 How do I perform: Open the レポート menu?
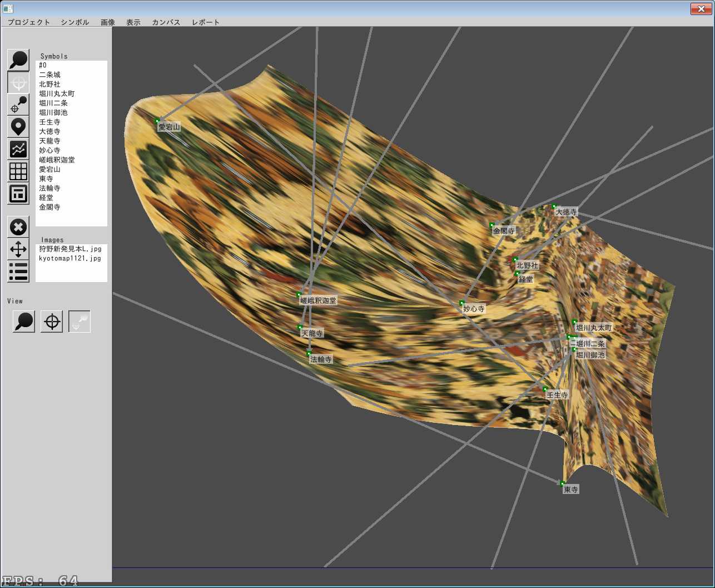[206, 22]
